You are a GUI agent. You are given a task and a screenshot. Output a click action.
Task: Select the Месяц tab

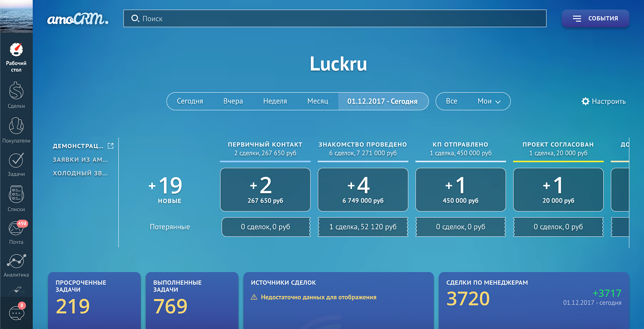click(x=318, y=101)
